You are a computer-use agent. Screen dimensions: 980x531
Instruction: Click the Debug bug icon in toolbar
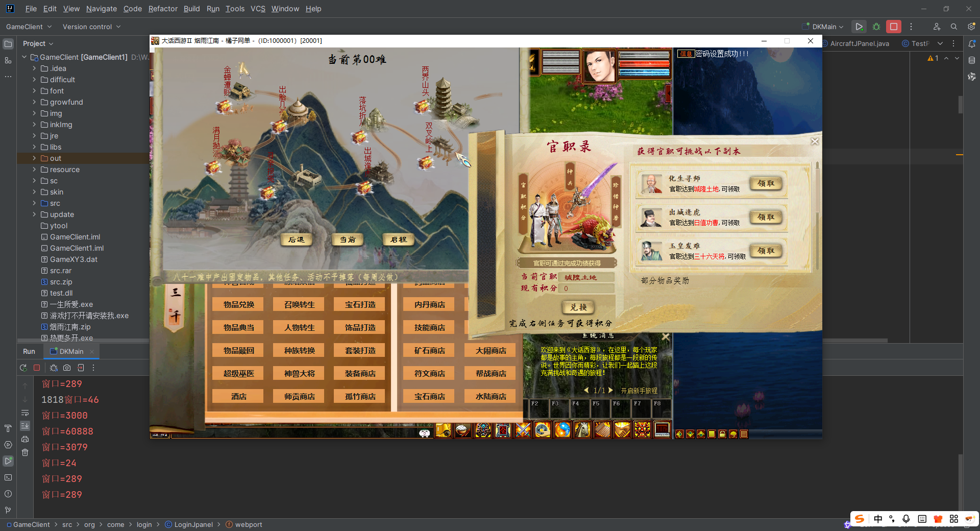tap(876, 27)
